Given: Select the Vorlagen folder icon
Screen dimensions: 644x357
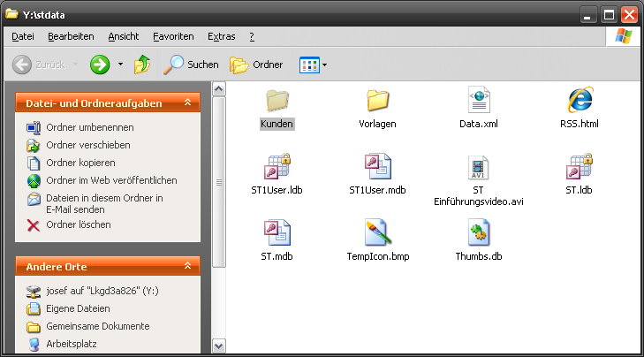Looking at the screenshot, I should coord(377,100).
